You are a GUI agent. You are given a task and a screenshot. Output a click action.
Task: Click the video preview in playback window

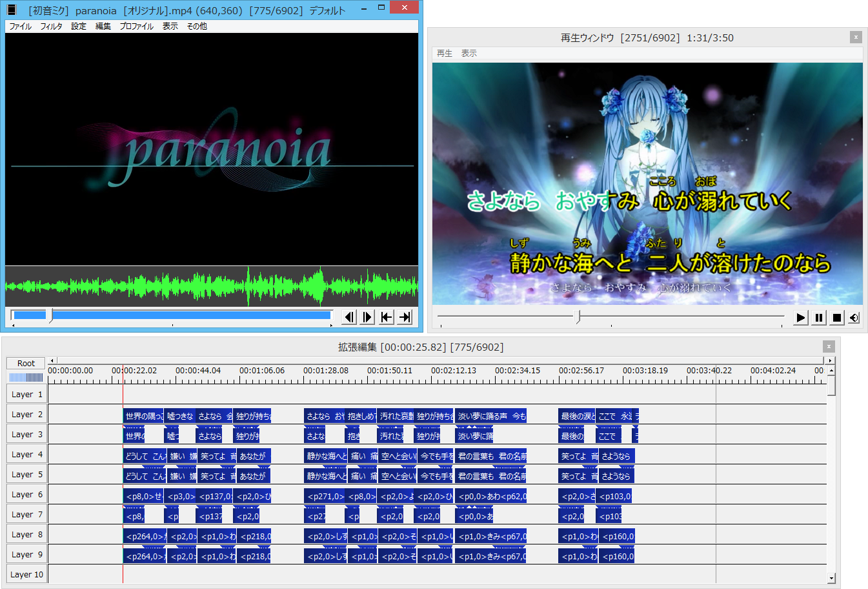point(647,183)
